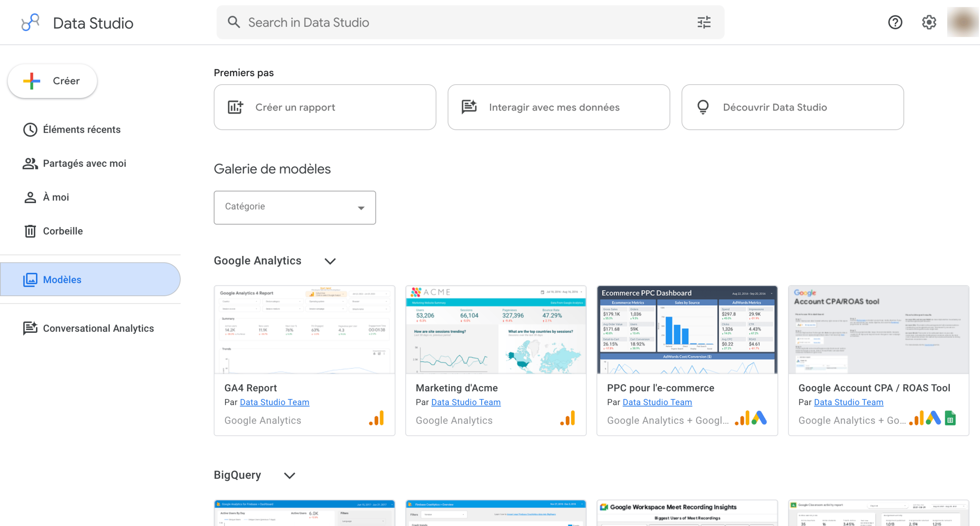Click the Data Studio logo icon

(30, 23)
